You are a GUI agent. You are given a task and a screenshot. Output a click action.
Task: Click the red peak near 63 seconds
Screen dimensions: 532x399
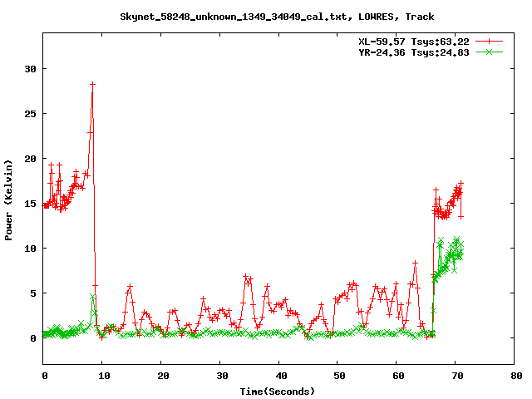point(415,263)
